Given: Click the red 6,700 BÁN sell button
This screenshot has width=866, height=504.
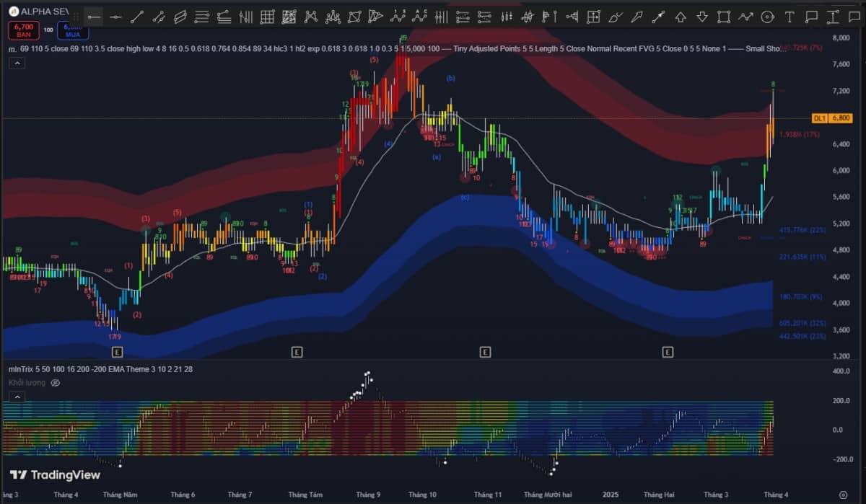Looking at the screenshot, I should point(22,30).
